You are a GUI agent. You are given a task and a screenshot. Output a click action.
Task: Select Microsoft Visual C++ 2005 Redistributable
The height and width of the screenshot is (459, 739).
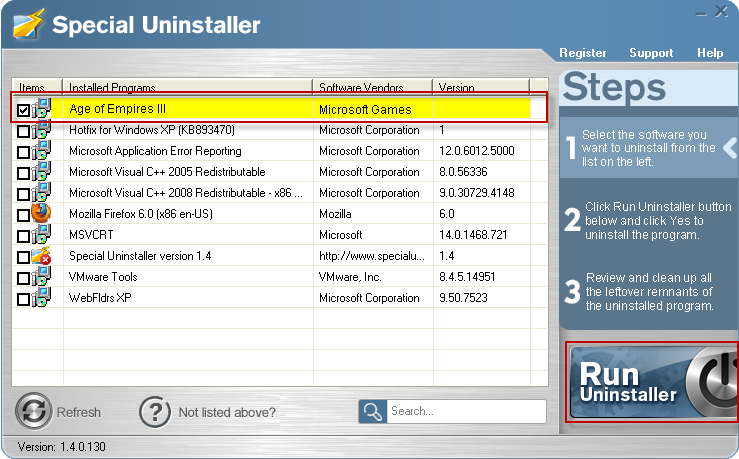pyautogui.click(x=167, y=172)
